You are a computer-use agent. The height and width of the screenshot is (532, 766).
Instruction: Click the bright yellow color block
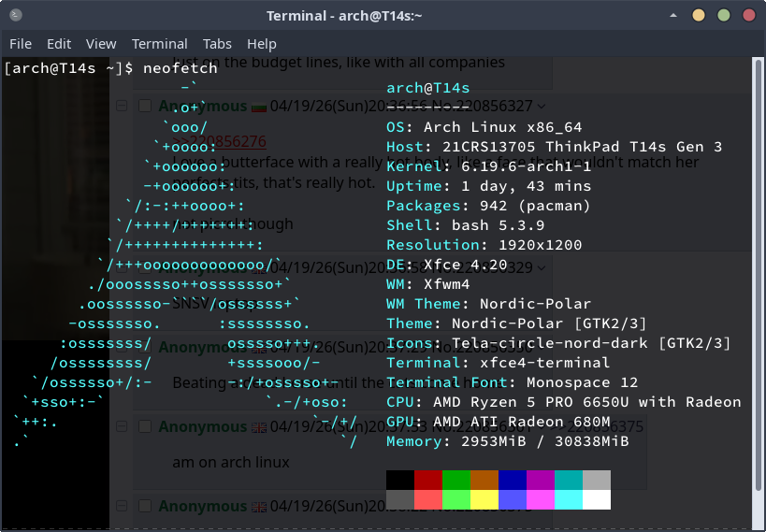484,499
